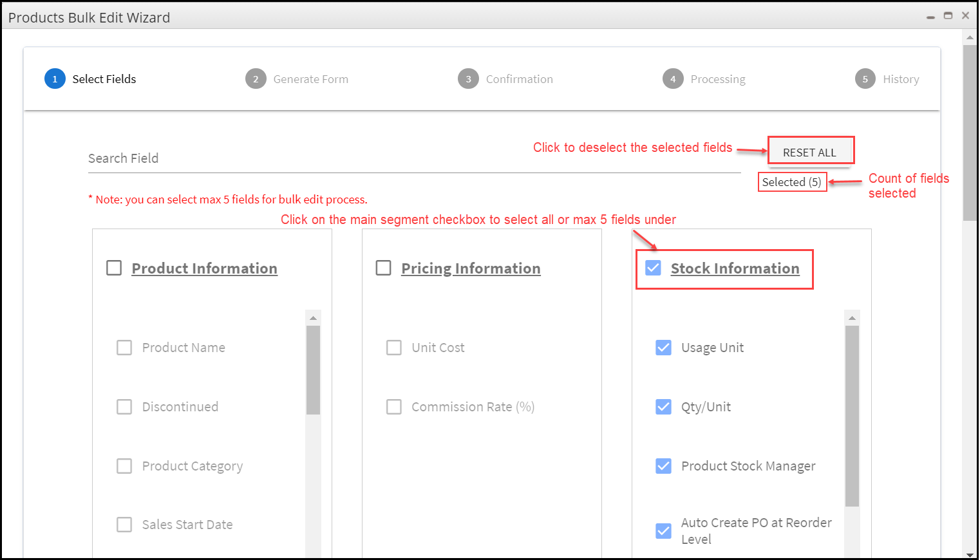Tick the Commission Rate (%) checkbox
The height and width of the screenshot is (560, 980).
coord(394,407)
